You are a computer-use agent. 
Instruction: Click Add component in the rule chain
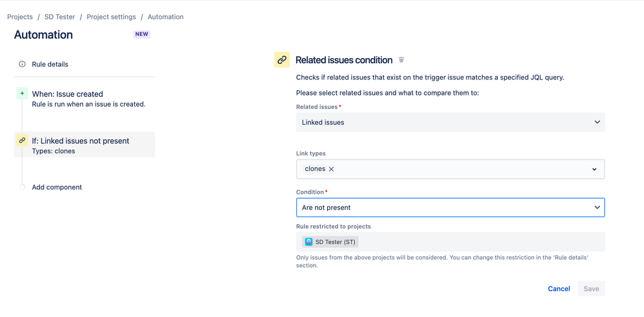coord(57,187)
